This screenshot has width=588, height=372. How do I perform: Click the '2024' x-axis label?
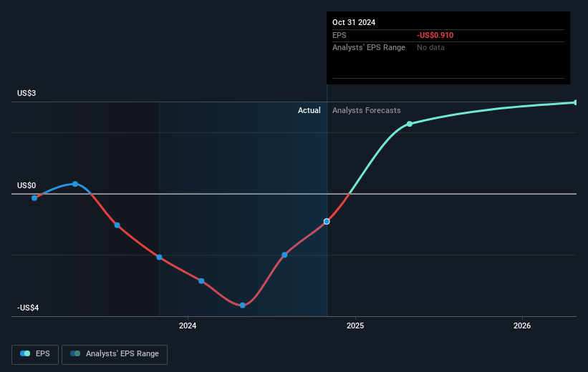188,325
